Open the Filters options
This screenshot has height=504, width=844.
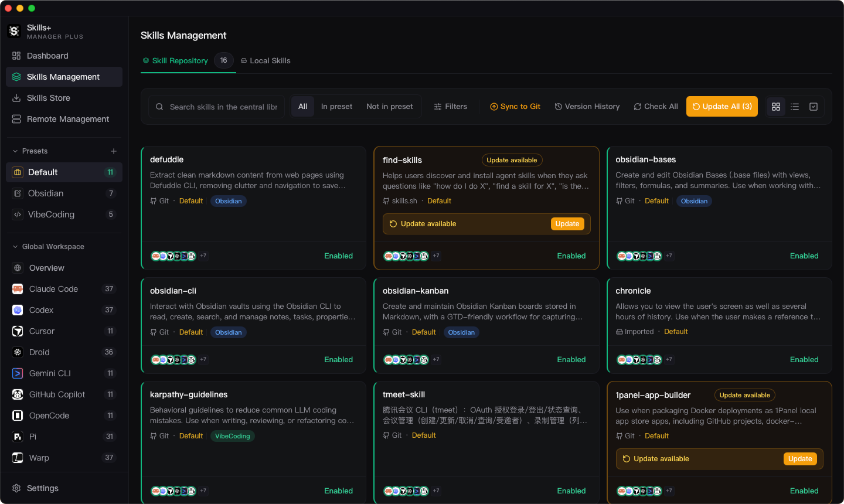click(x=450, y=107)
